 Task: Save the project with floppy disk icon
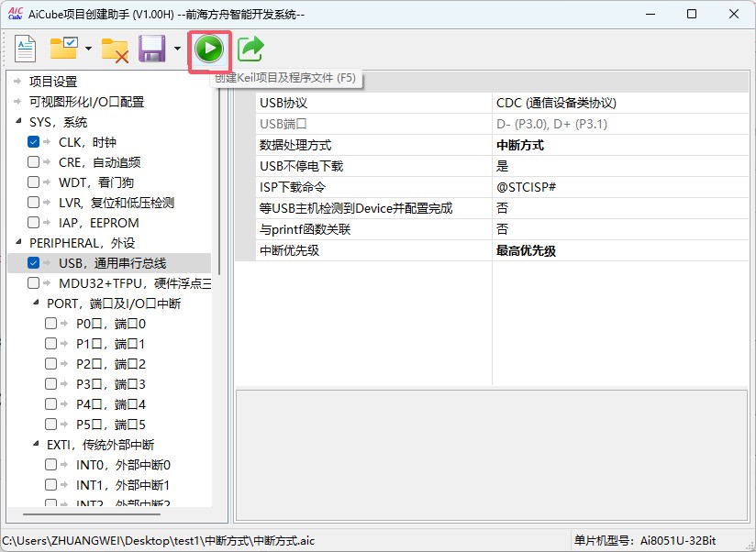pos(152,49)
